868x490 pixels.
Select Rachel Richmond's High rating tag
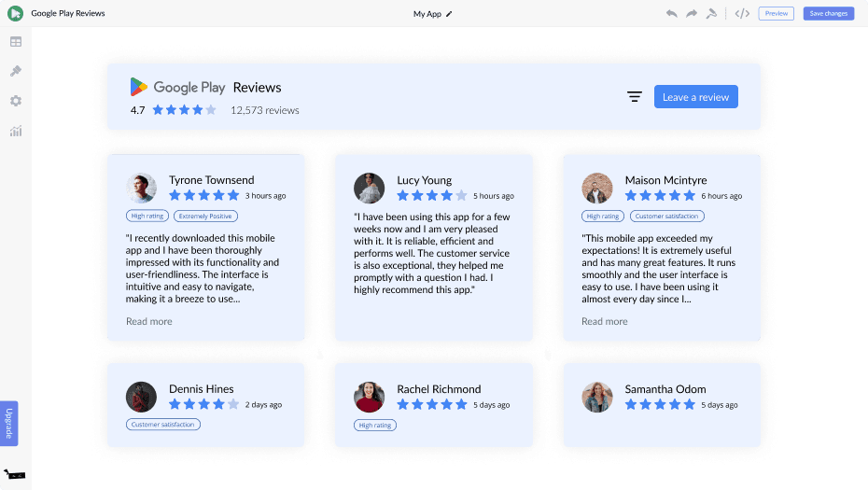click(x=375, y=426)
